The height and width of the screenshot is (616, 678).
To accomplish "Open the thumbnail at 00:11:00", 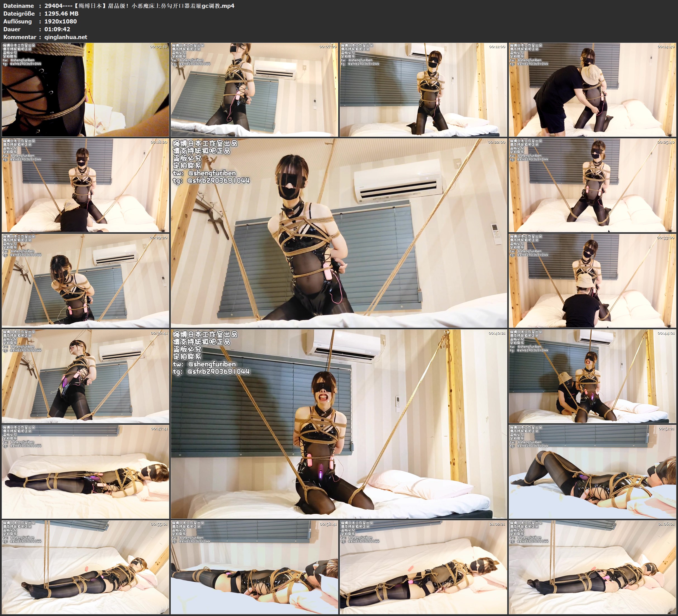I will pos(423,89).
